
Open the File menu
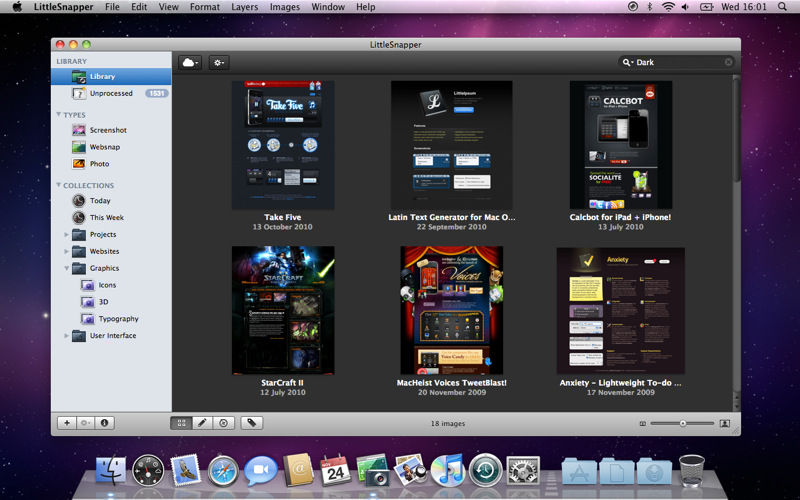tap(112, 7)
